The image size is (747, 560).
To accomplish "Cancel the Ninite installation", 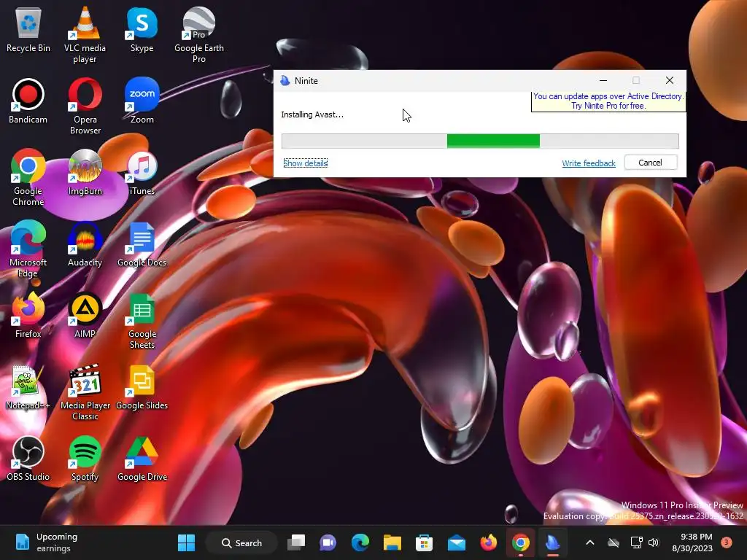I will (x=650, y=163).
